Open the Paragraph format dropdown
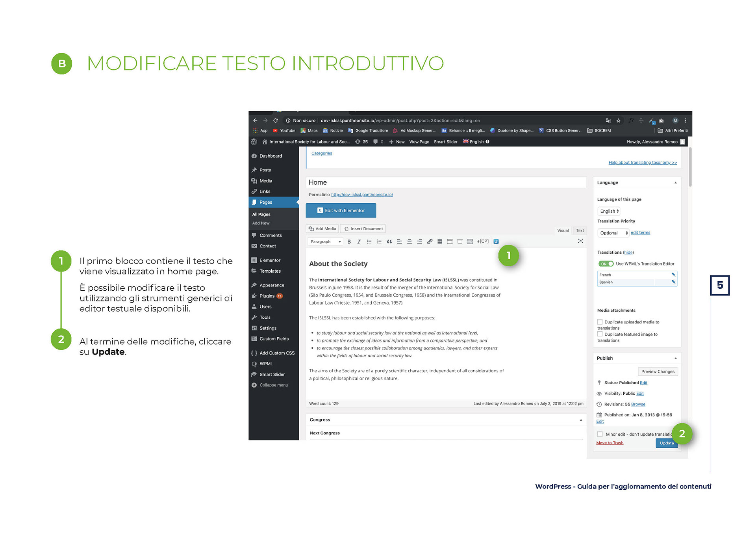Image resolution: width=756 pixels, height=535 pixels. 325,241
